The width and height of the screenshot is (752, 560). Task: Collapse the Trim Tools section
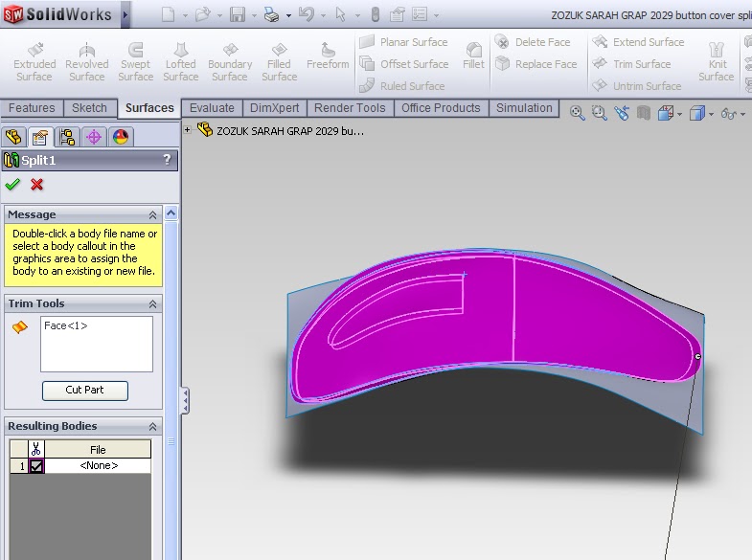152,303
